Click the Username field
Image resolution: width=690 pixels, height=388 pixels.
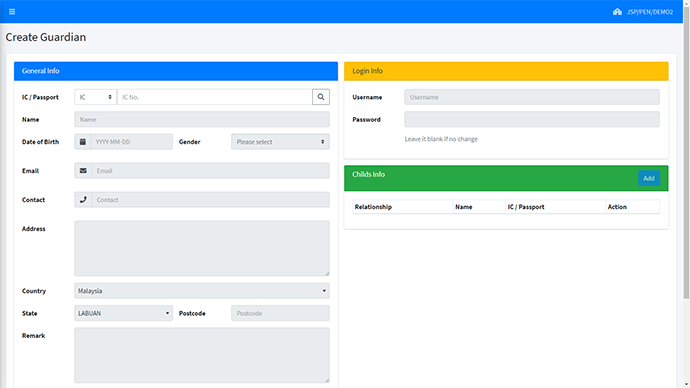(x=532, y=97)
